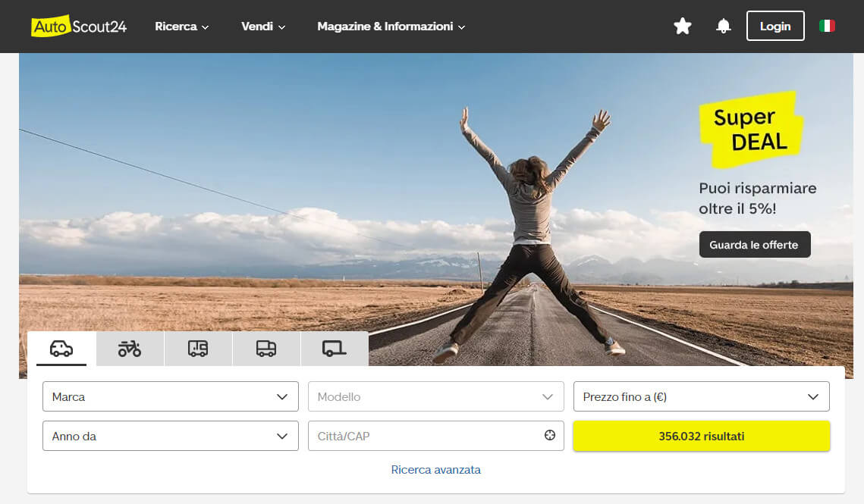Click into the Città/CAP input field

pos(425,436)
